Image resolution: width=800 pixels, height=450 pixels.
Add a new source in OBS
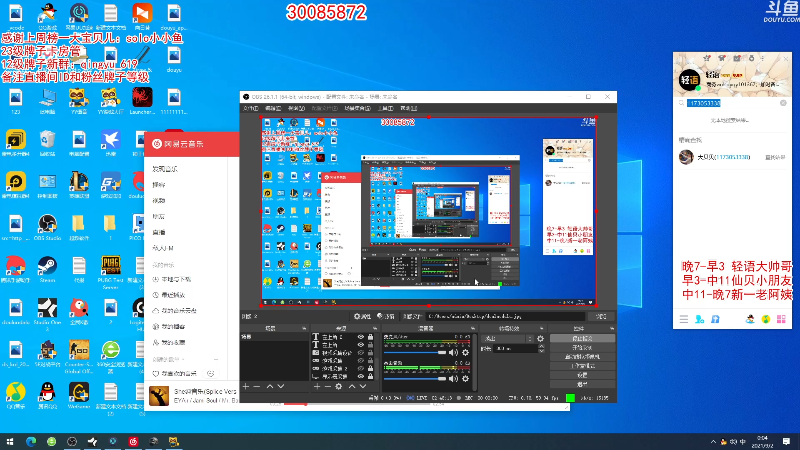tap(317, 386)
